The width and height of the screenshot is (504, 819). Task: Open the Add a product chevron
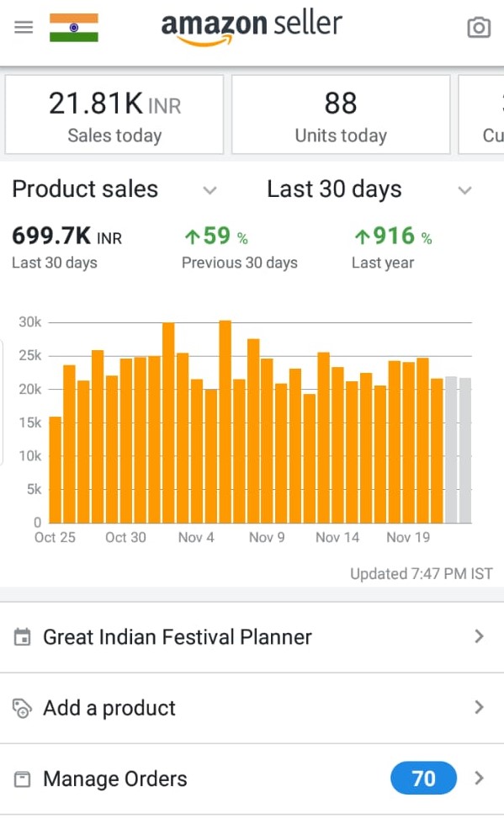pos(479,707)
